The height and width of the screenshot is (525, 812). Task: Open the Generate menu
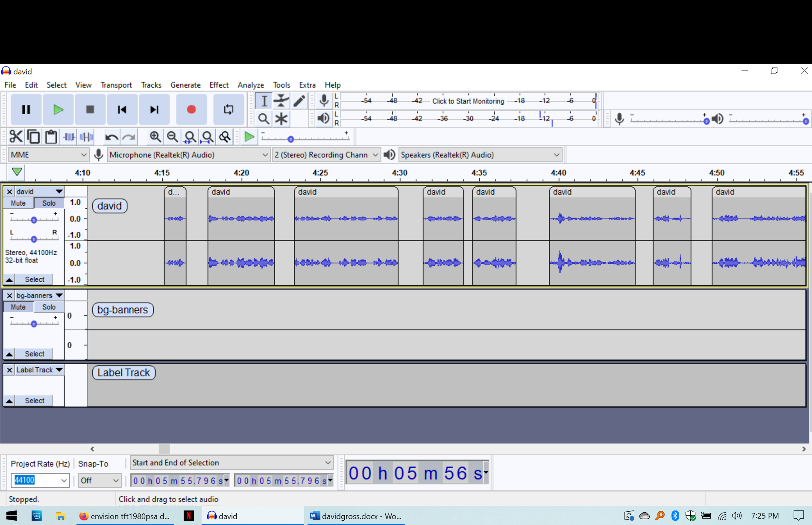(x=185, y=85)
